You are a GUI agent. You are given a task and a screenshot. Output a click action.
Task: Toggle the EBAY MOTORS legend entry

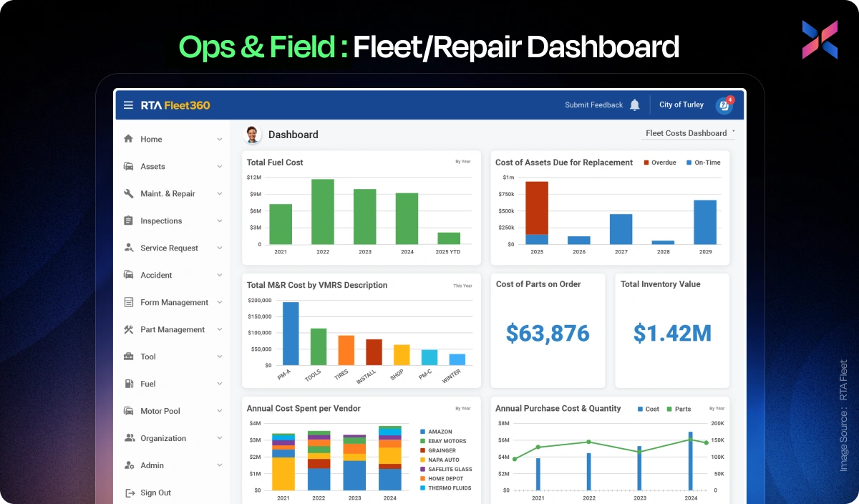(x=443, y=441)
